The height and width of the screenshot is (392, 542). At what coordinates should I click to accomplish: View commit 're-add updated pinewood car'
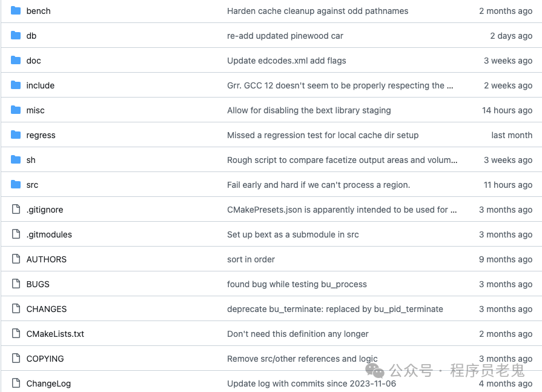[285, 36]
